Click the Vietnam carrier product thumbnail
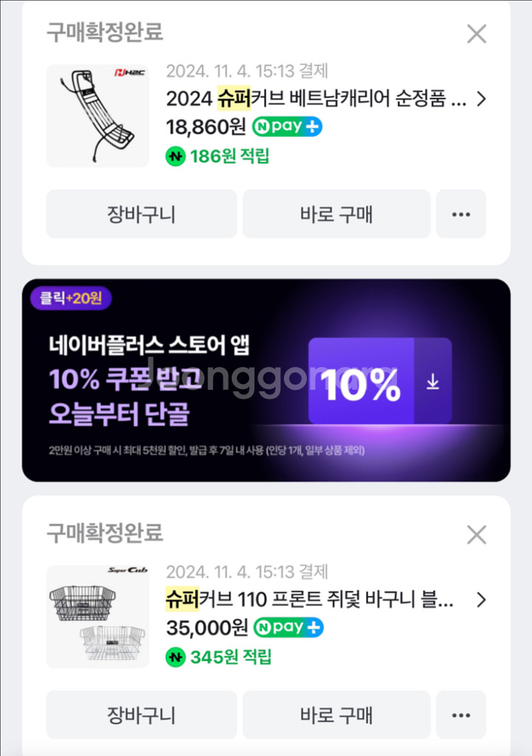The image size is (532, 756). click(x=97, y=115)
